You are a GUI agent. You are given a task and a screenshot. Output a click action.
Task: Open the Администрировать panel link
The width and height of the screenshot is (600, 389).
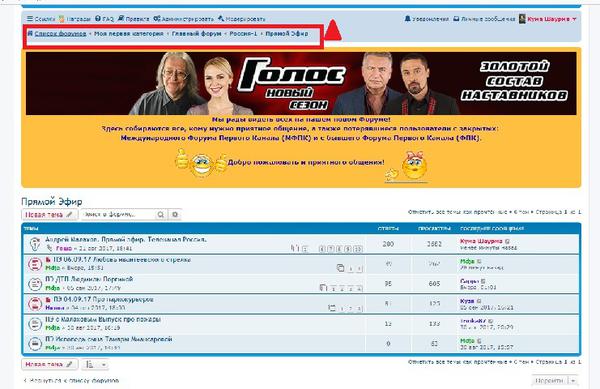pyautogui.click(x=184, y=19)
